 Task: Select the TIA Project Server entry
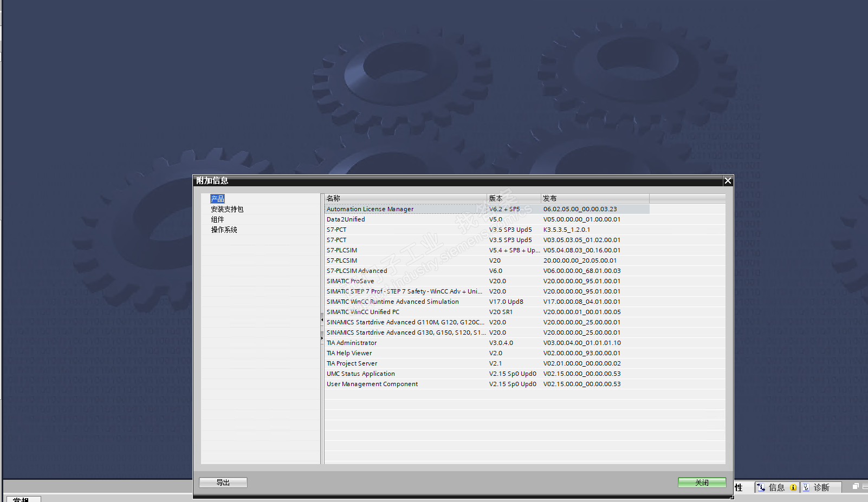pos(352,363)
